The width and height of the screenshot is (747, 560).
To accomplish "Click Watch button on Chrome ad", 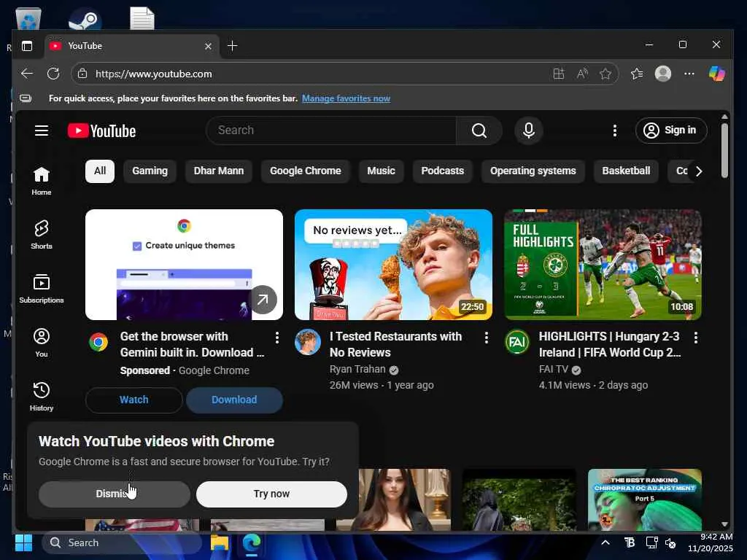I will click(134, 400).
